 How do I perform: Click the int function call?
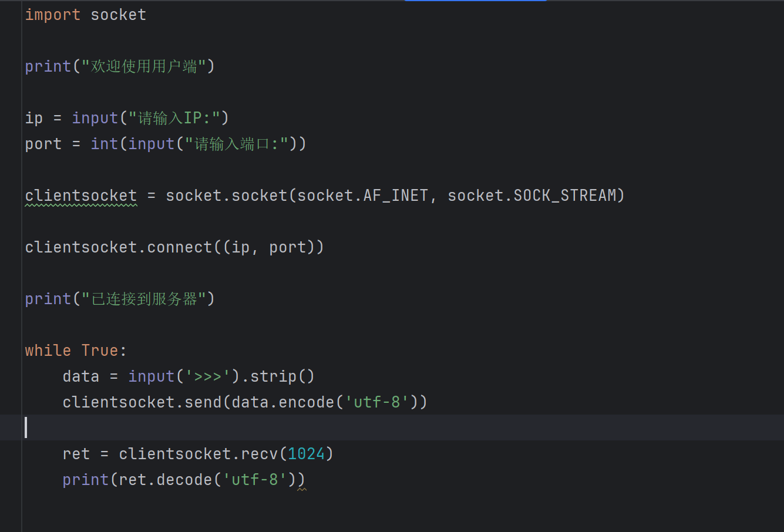[104, 144]
